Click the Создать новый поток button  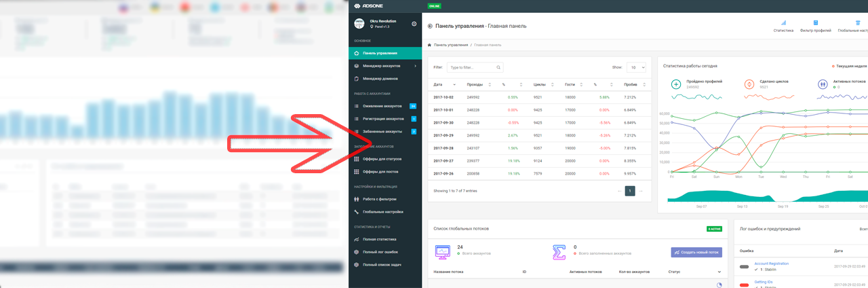pos(696,252)
